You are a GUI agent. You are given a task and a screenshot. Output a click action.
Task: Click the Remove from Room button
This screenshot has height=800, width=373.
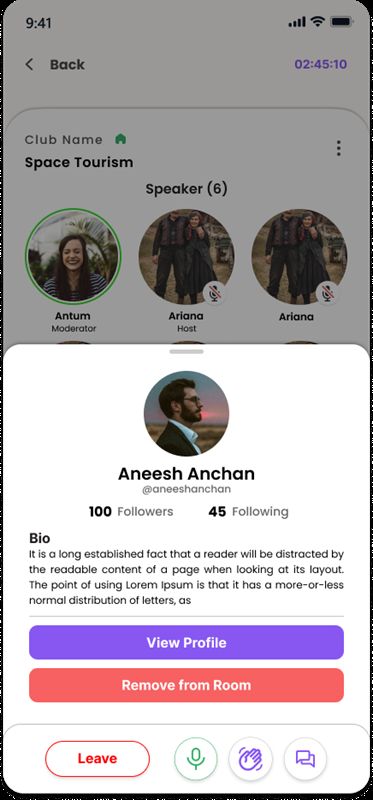(x=186, y=685)
